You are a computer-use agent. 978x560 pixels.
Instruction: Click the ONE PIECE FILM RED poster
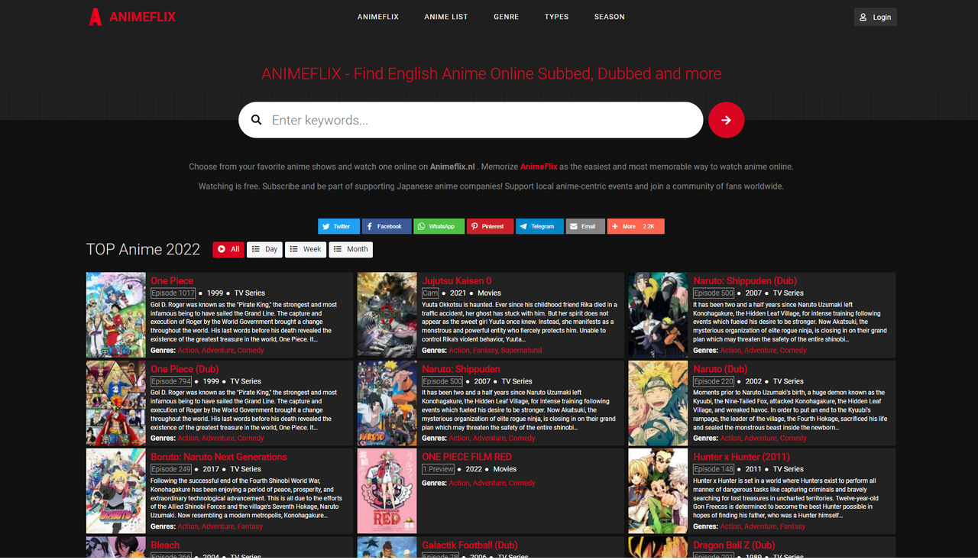[x=387, y=491]
